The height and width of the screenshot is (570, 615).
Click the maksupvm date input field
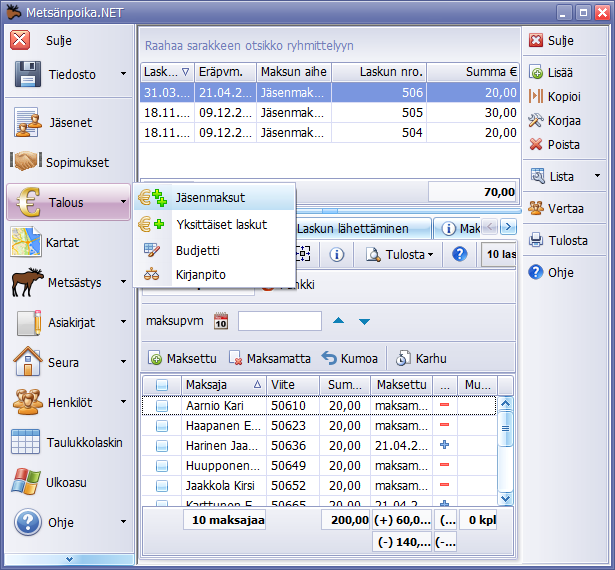pos(279,321)
